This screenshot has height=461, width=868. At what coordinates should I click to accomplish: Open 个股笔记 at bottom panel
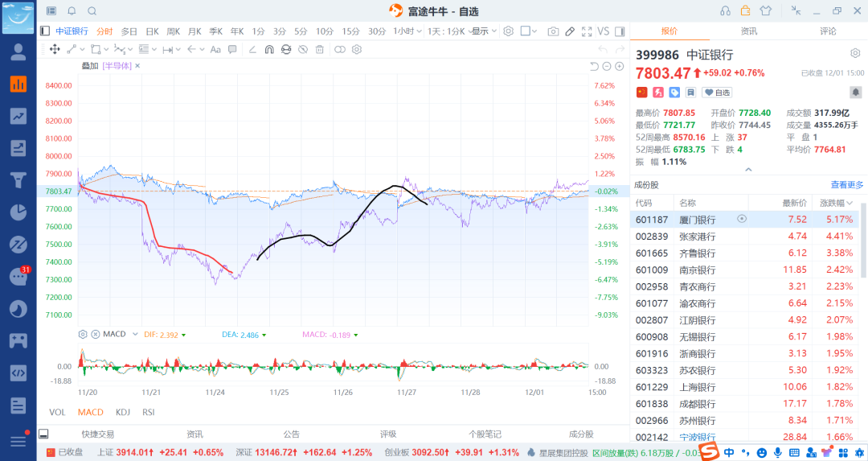(485, 434)
